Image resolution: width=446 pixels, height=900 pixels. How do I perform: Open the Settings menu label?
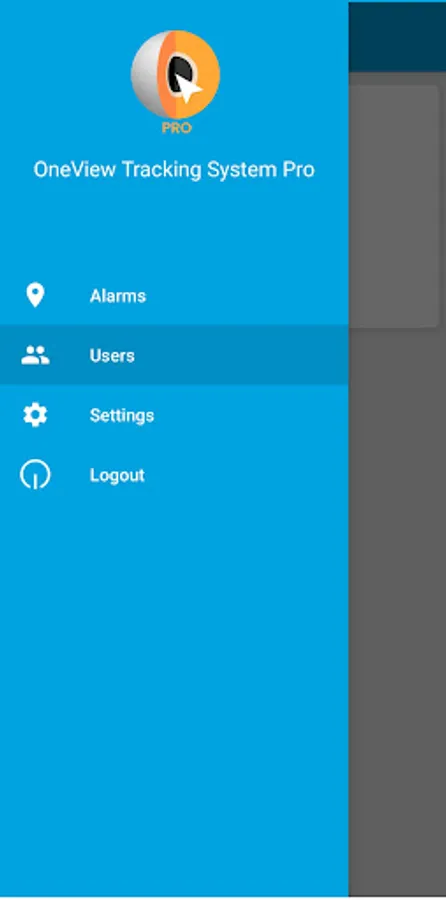[122, 416]
